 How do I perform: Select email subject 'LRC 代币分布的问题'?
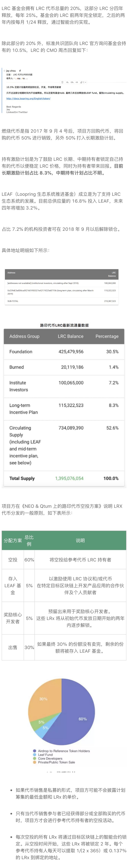(x=23, y=74)
